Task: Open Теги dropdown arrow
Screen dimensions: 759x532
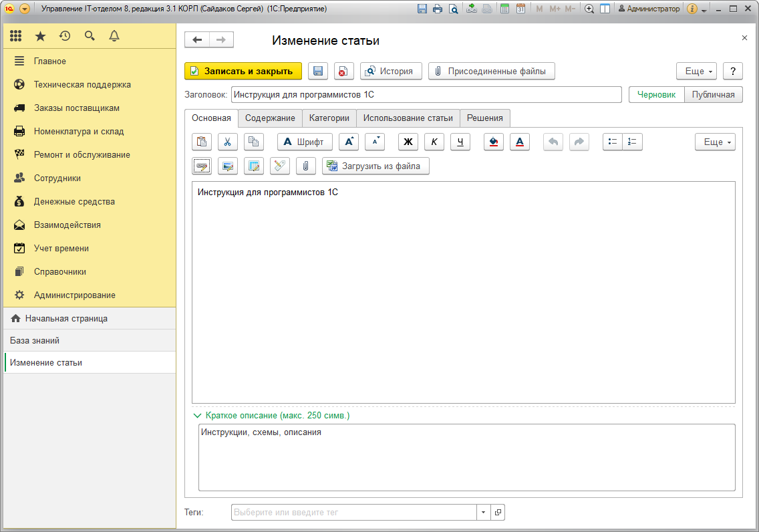Action: point(483,513)
